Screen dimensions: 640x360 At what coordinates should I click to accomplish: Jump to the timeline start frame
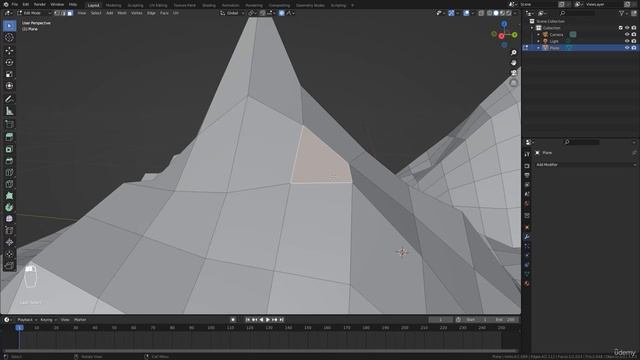point(248,320)
